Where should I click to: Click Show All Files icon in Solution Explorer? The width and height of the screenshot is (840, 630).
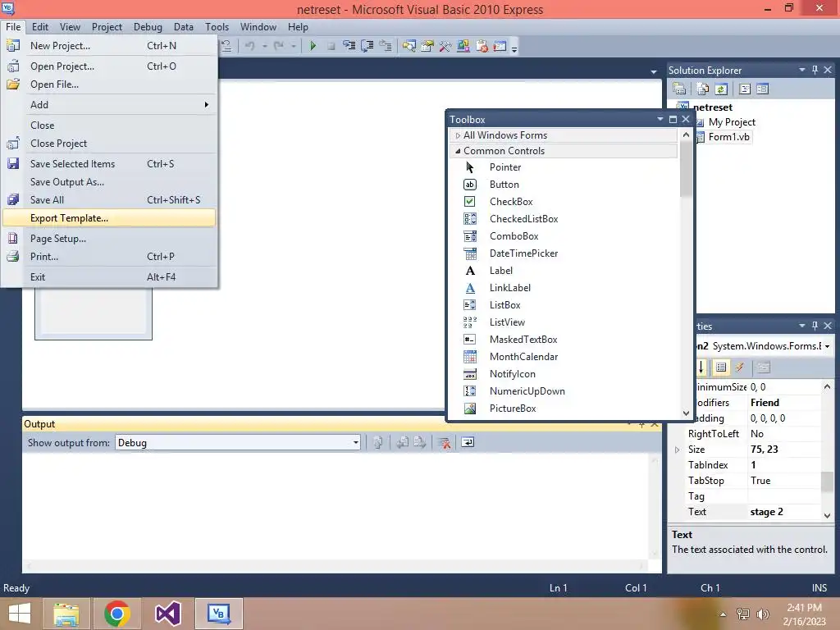(x=703, y=89)
